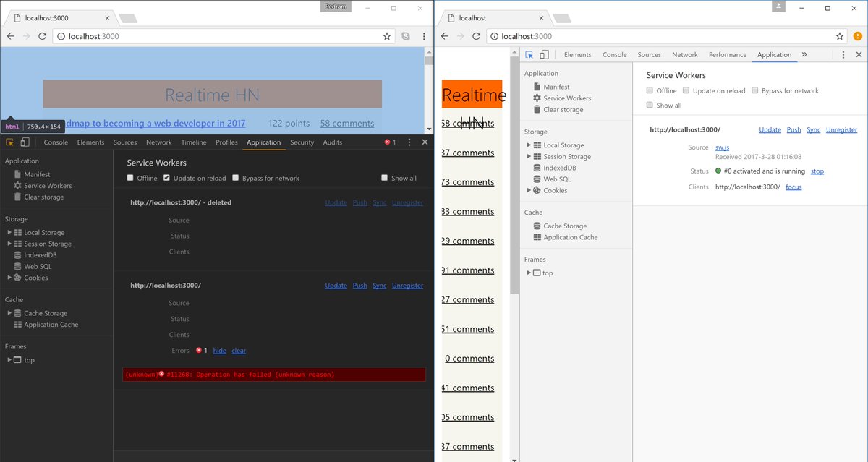Expand Local Storage in dark DevTools
868x462 pixels.
click(9, 233)
